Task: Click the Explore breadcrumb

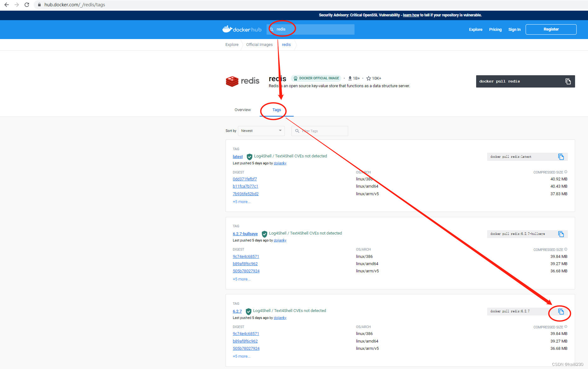Action: pos(232,45)
